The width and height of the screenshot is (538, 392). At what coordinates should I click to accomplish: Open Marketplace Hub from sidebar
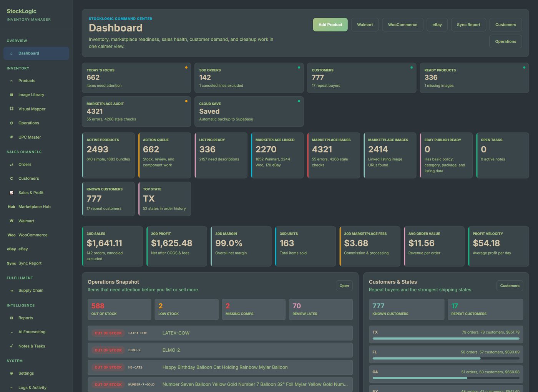point(36,207)
